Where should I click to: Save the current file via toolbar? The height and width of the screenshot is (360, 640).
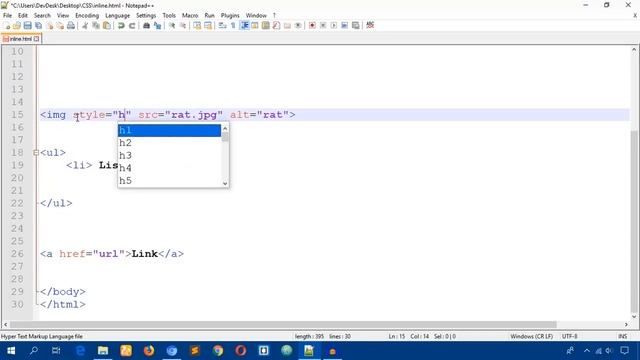(27, 26)
